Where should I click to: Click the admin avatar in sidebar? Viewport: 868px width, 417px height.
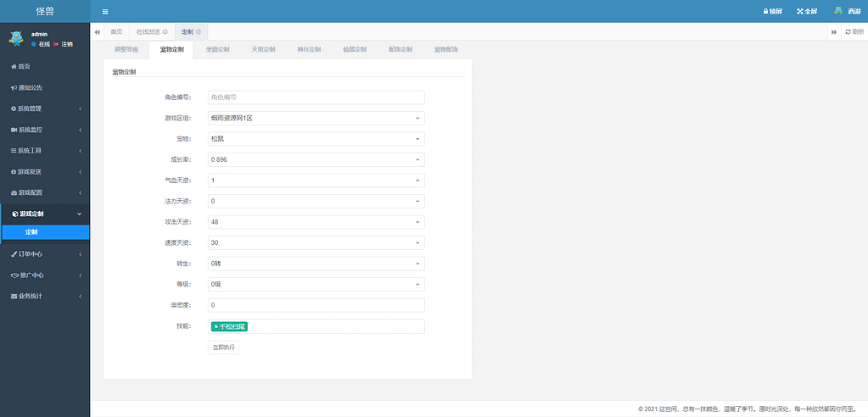pos(15,38)
